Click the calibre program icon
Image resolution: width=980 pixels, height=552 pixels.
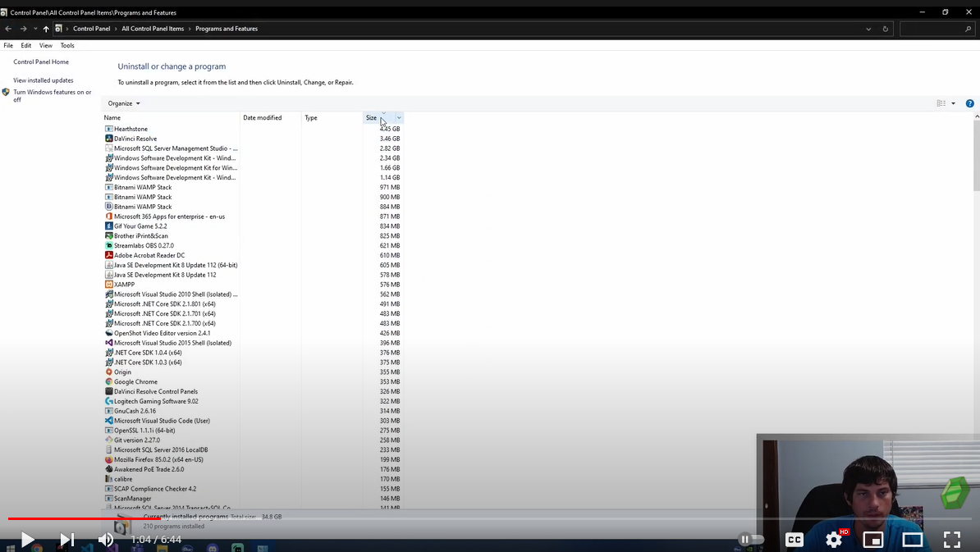108,480
